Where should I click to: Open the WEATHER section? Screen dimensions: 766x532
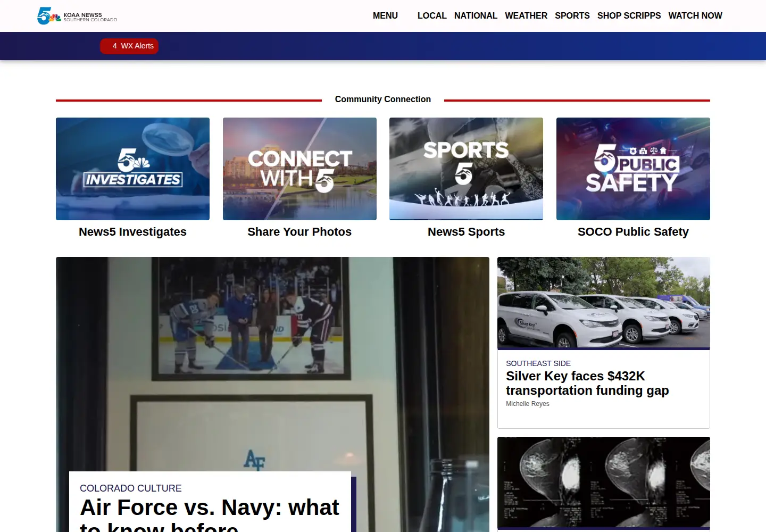coord(526,16)
